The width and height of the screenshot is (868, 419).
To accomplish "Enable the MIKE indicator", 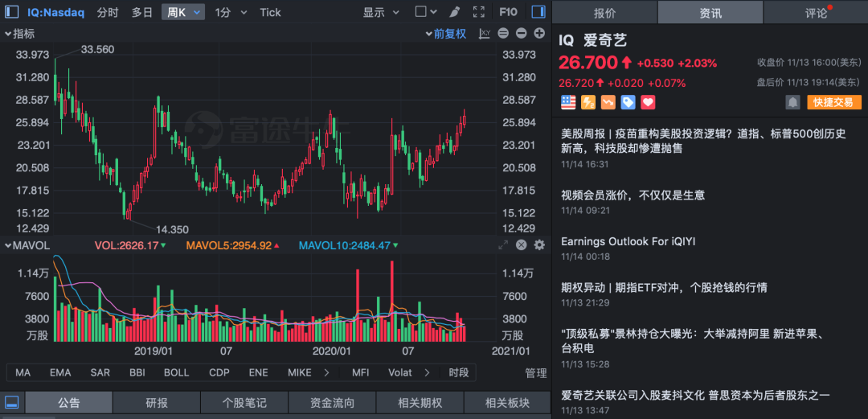I will pyautogui.click(x=300, y=372).
